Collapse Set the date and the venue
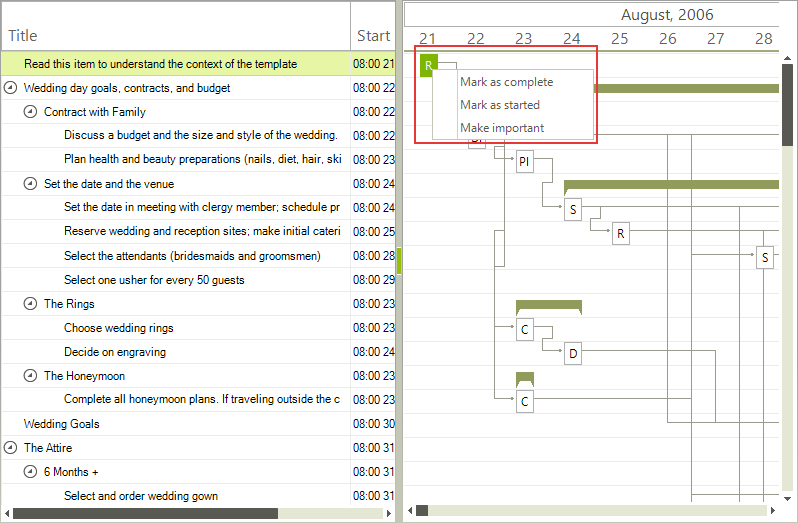The image size is (798, 523). pyautogui.click(x=30, y=184)
